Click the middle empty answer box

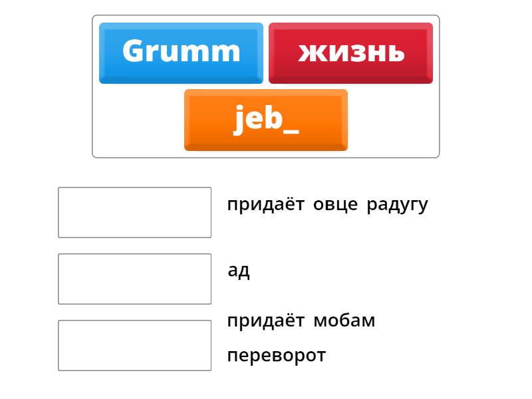tap(134, 279)
